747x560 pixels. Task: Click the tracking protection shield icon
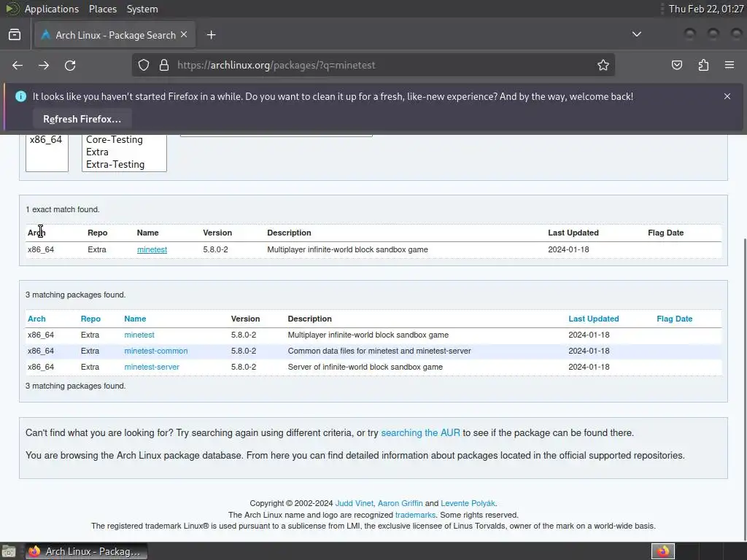144,65
